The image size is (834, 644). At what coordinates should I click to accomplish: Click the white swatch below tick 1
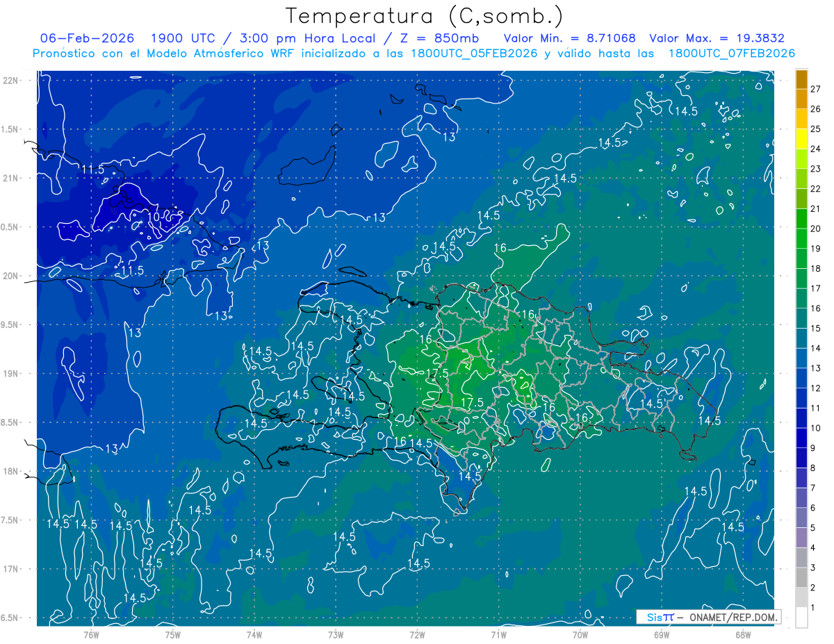(801, 618)
